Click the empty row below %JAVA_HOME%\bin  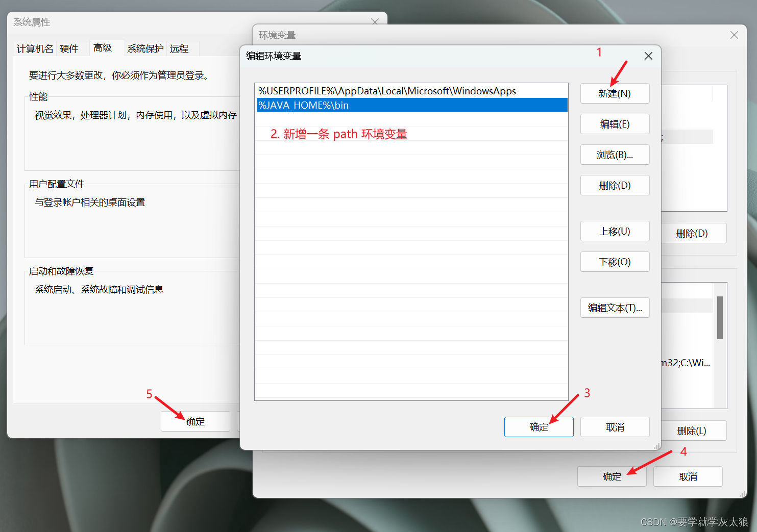(x=411, y=119)
